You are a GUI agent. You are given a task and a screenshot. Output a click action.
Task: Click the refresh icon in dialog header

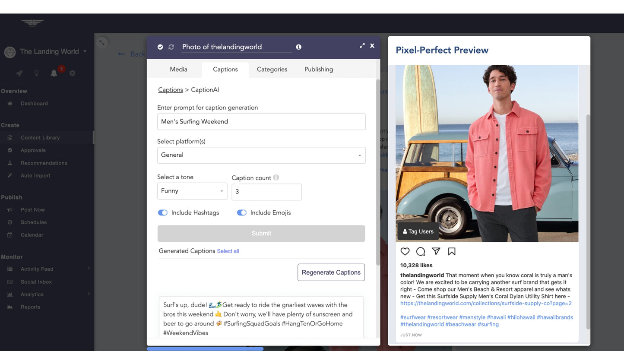click(x=171, y=47)
